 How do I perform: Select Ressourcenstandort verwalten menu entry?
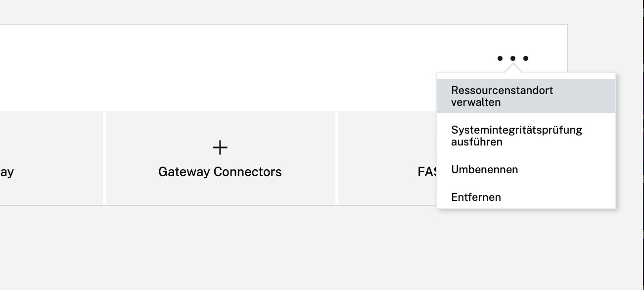[526, 96]
